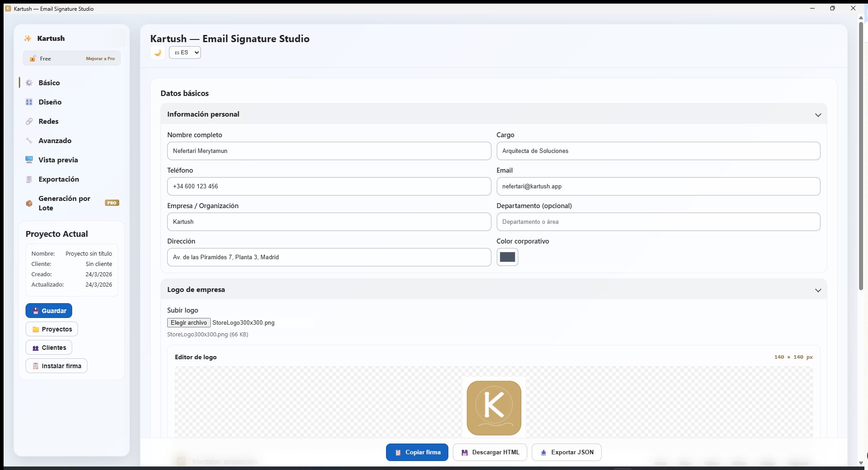
Task: Click the Instalar firma icon
Action: pos(36,366)
